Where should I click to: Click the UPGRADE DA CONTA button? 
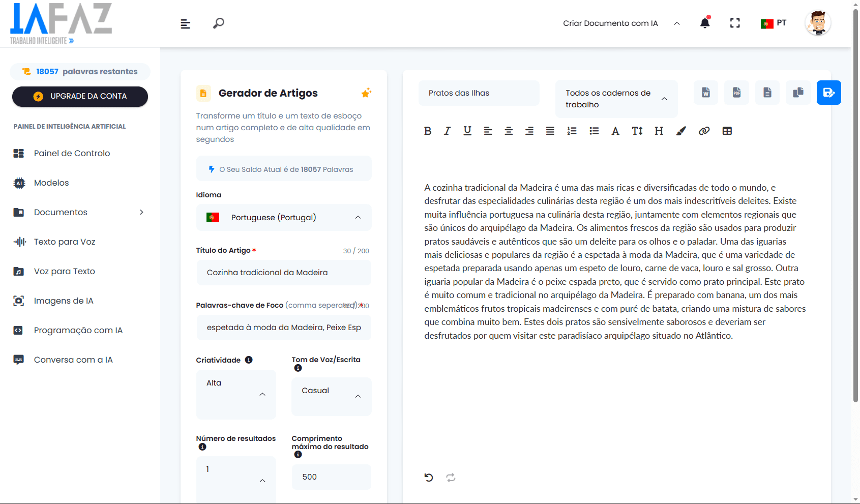pos(80,96)
